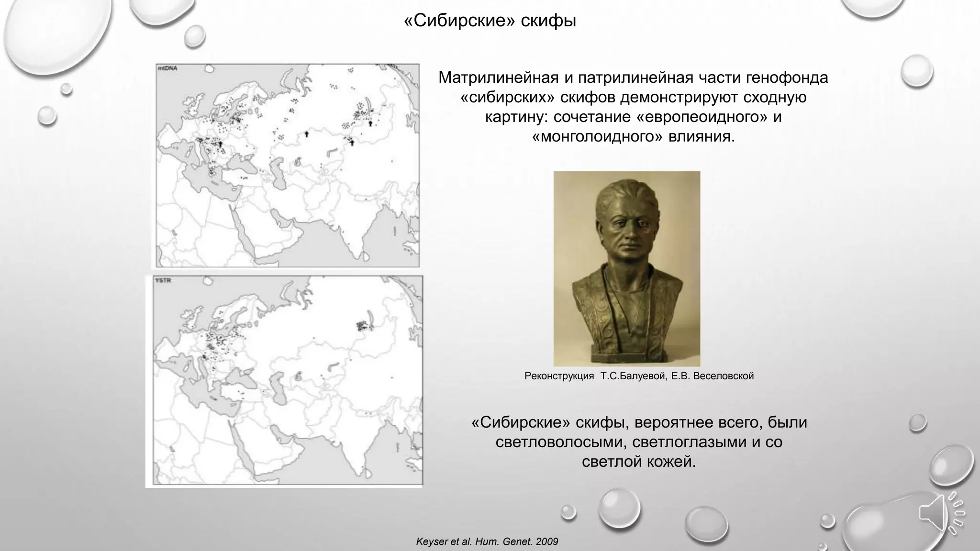The image size is (980, 551).
Task: Click the YSTR label on lower map
Action: tap(163, 281)
